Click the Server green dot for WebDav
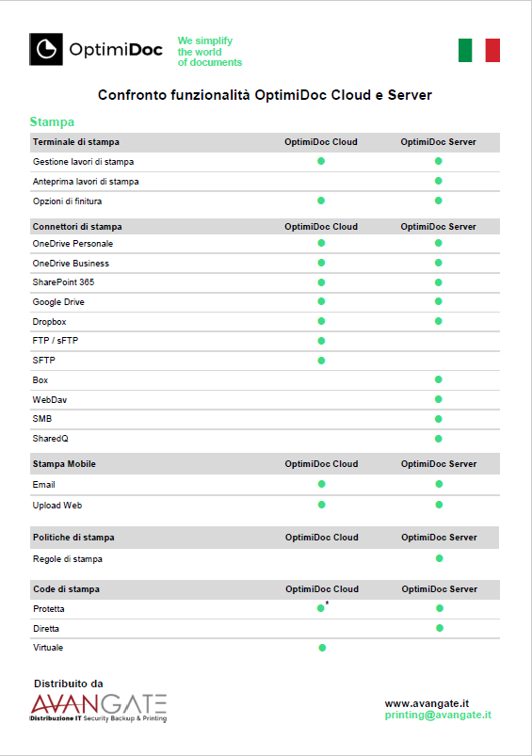The height and width of the screenshot is (756, 532). (x=439, y=399)
